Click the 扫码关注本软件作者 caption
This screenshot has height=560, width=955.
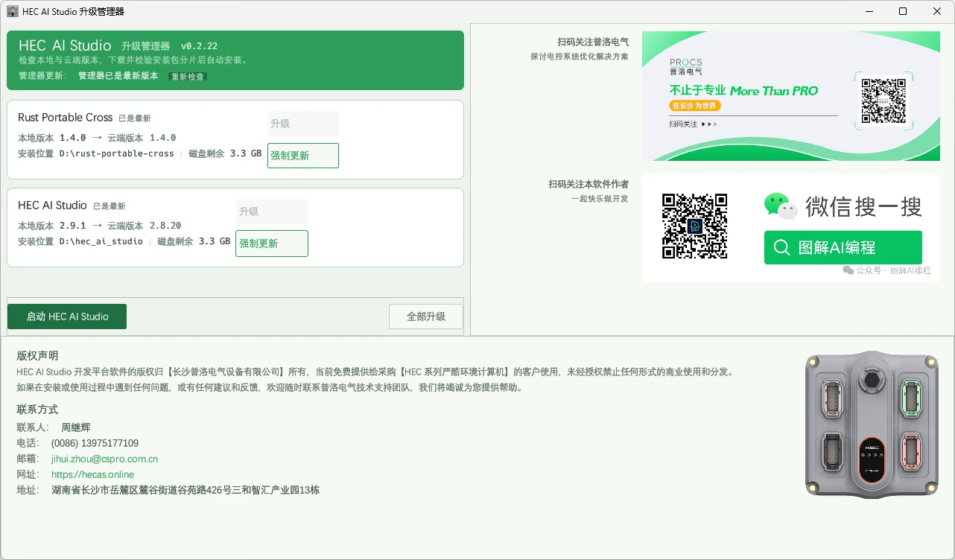click(x=588, y=184)
